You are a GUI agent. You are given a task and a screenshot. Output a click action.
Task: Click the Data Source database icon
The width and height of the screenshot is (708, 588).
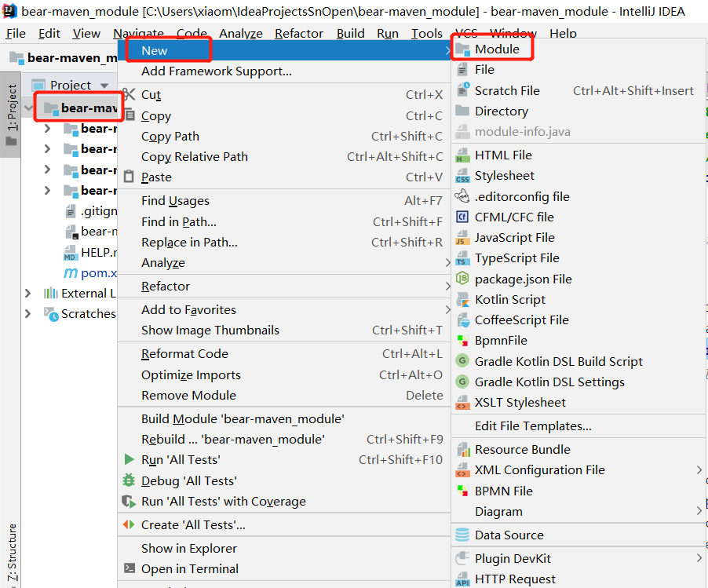462,535
